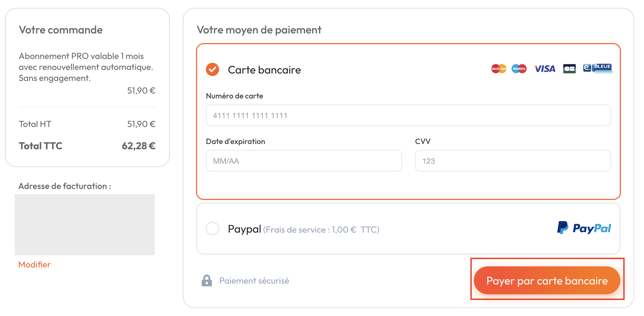This screenshot has height=316, width=644.
Task: Click the Numéro de carte field
Action: pyautogui.click(x=408, y=115)
